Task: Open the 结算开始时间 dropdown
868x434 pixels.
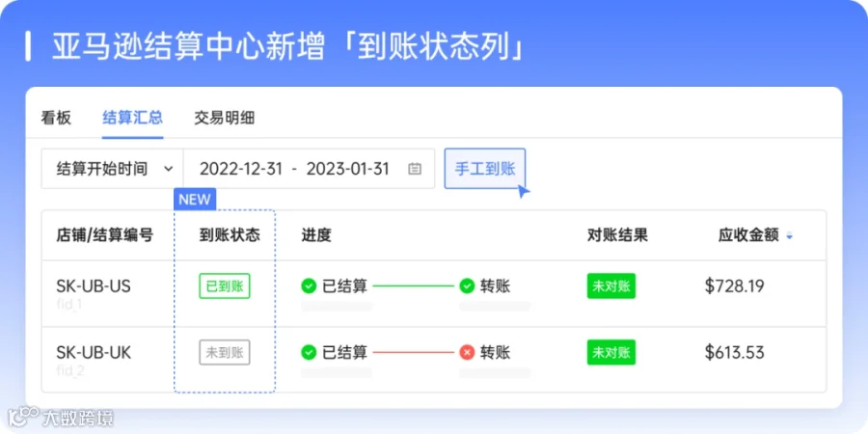Action: [x=113, y=169]
